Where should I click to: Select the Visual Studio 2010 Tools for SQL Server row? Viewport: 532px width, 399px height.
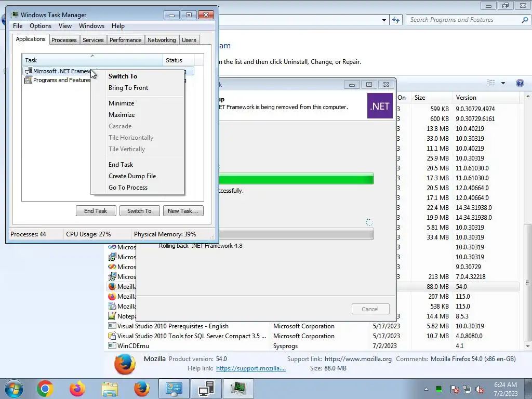312,336
